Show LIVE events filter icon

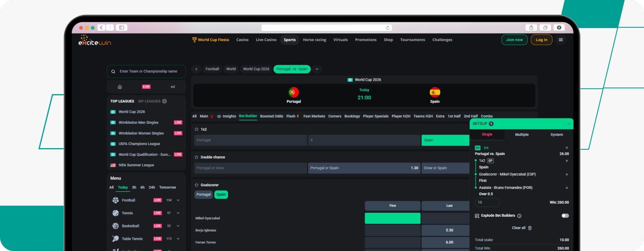tap(146, 87)
